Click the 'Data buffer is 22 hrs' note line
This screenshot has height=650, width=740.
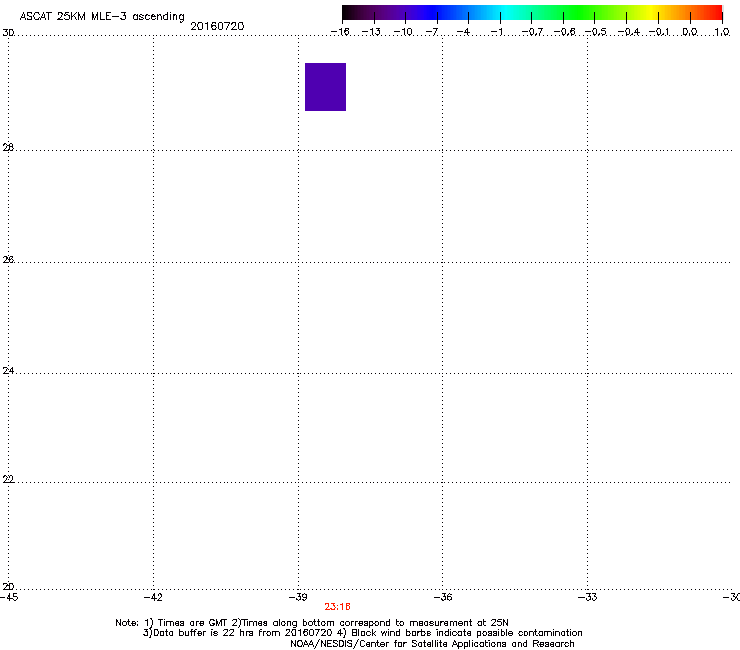pyautogui.click(x=362, y=633)
